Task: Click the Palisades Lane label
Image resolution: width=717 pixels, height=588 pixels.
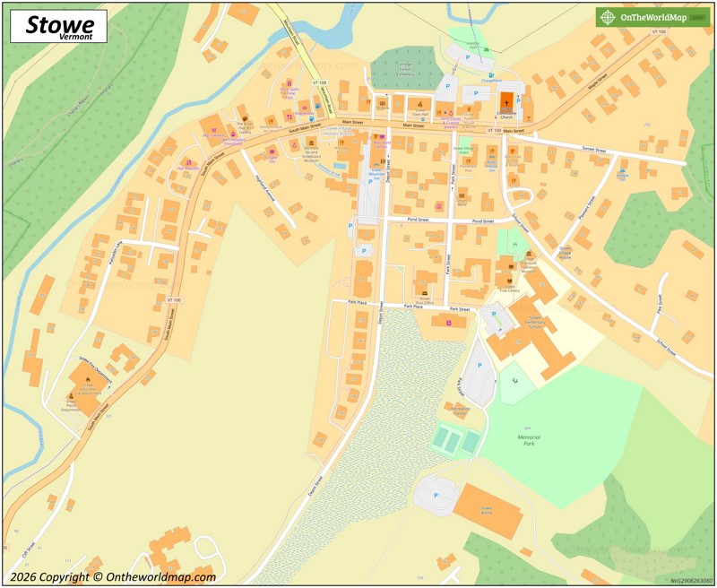Action: click(x=114, y=254)
